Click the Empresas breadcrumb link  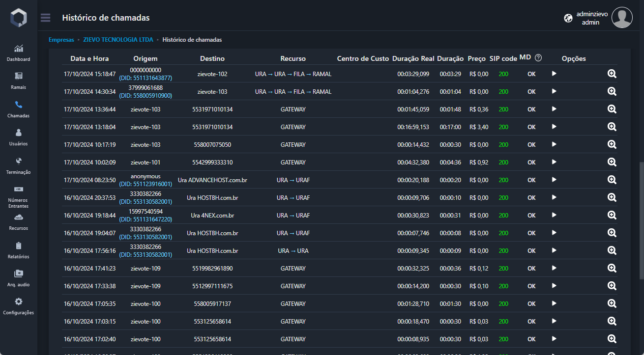click(x=61, y=40)
